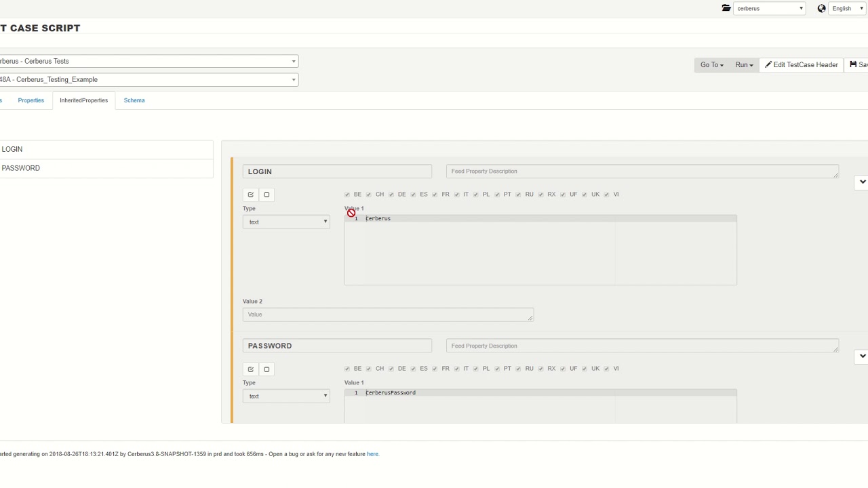
Task: Toggle the DE checkbox in LOGIN property
Action: coord(391,195)
